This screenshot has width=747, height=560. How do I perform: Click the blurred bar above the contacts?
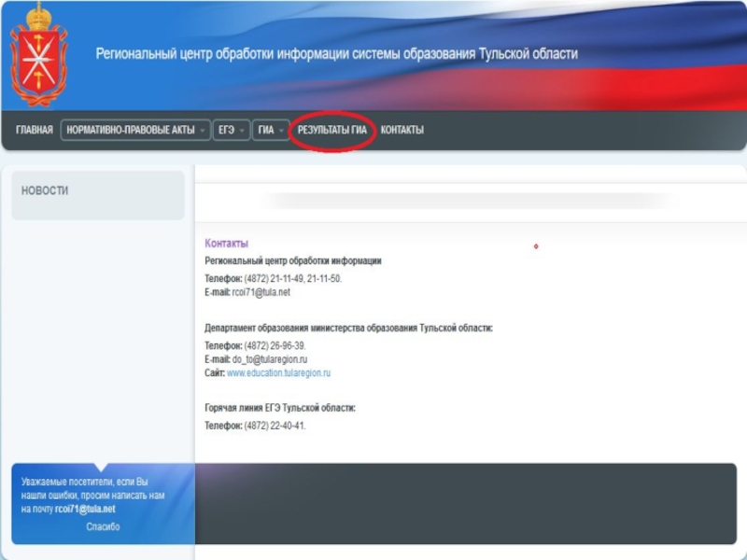click(467, 201)
